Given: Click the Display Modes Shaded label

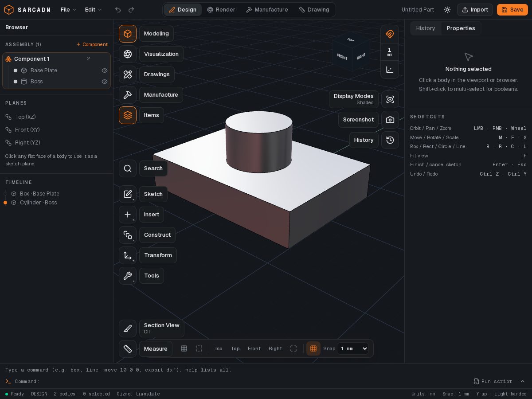Looking at the screenshot, I should pyautogui.click(x=353, y=99).
